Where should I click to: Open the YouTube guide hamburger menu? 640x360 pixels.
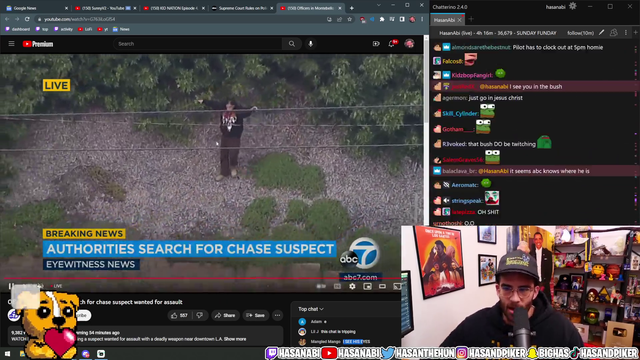click(11, 44)
